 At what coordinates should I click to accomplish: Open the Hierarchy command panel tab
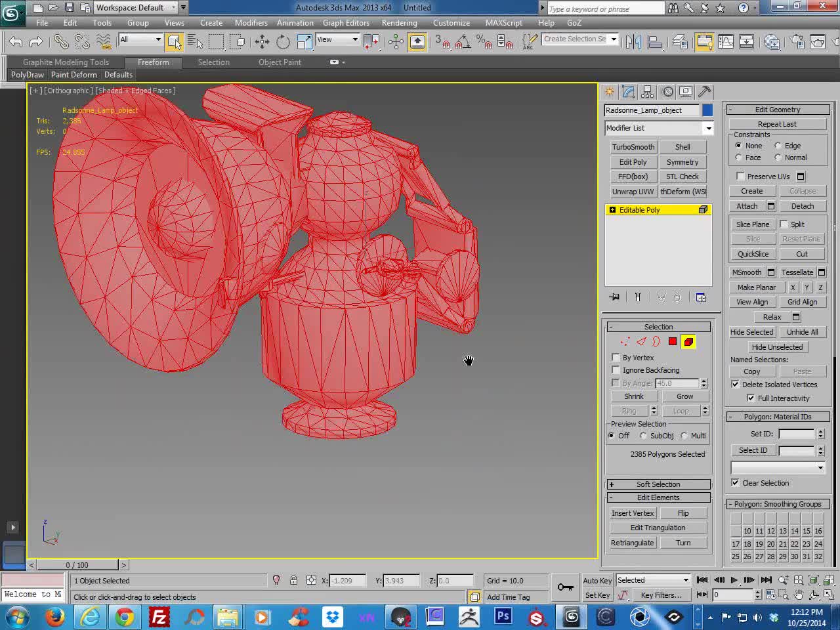[x=648, y=92]
